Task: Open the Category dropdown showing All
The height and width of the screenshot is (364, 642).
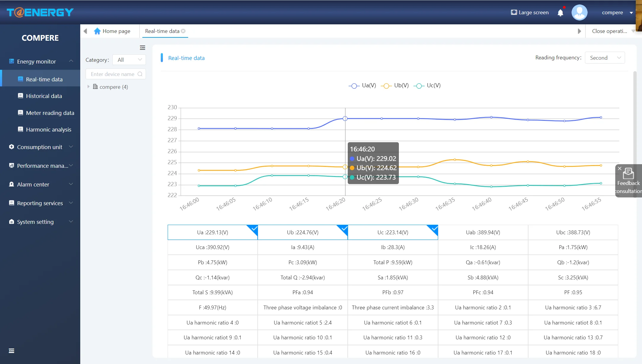Action: (x=129, y=60)
